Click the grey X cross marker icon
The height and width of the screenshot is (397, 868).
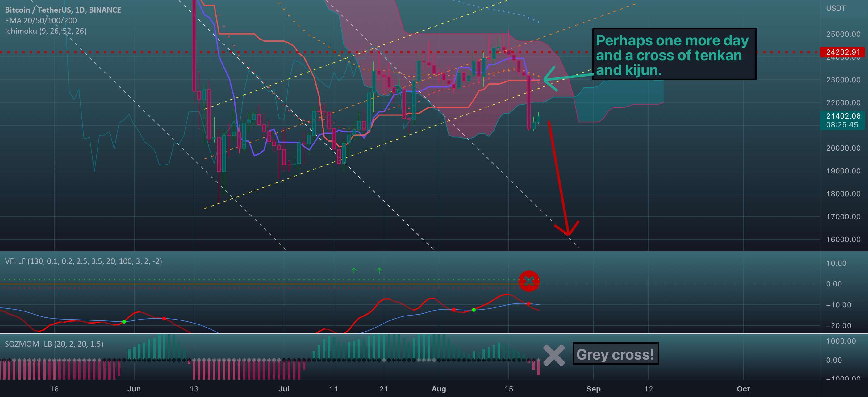(x=554, y=355)
